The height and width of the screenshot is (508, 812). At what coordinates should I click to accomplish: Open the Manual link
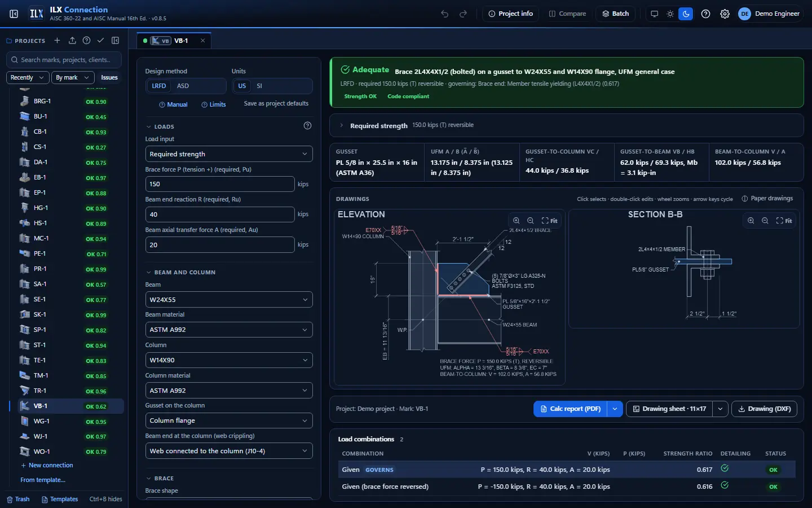173,104
